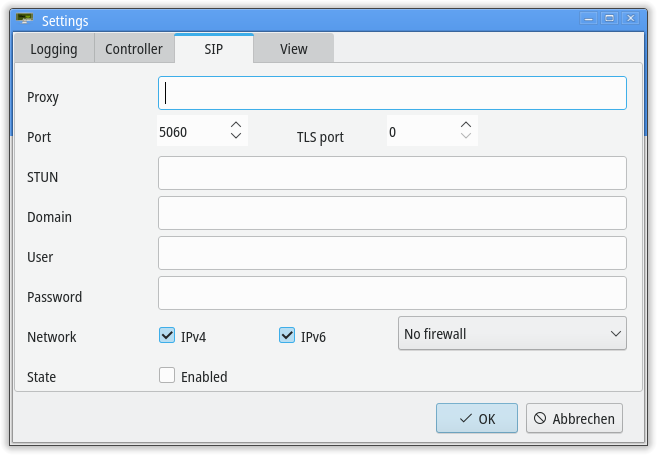Switch to the Logging tab

pos(54,49)
